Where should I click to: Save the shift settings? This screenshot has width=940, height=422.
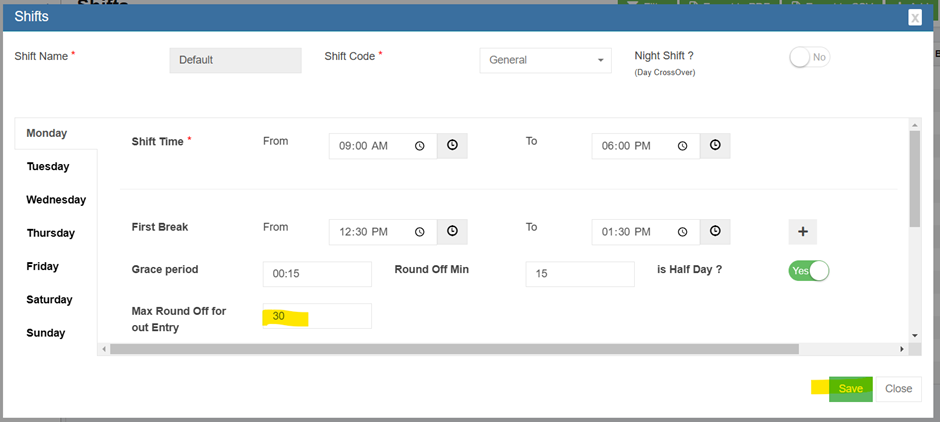pyautogui.click(x=851, y=389)
